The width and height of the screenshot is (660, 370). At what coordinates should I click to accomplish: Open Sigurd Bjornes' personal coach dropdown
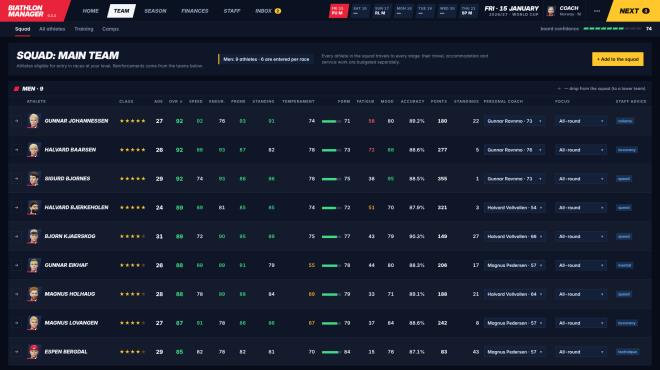point(514,178)
